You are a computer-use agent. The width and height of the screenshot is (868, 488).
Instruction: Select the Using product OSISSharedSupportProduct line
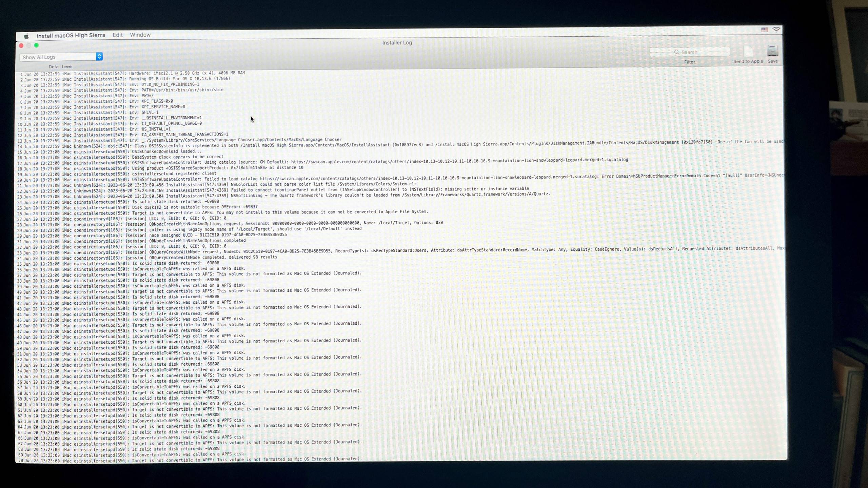pyautogui.click(x=160, y=169)
